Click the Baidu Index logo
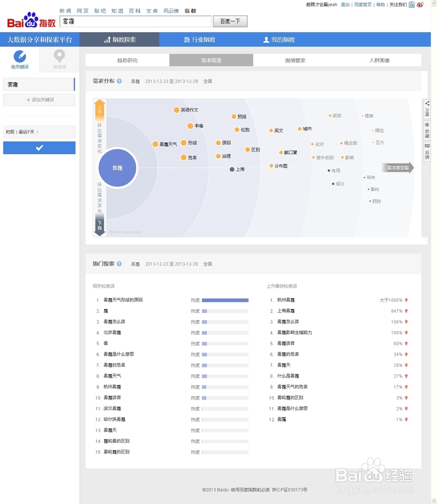437x504 pixels. click(x=31, y=20)
